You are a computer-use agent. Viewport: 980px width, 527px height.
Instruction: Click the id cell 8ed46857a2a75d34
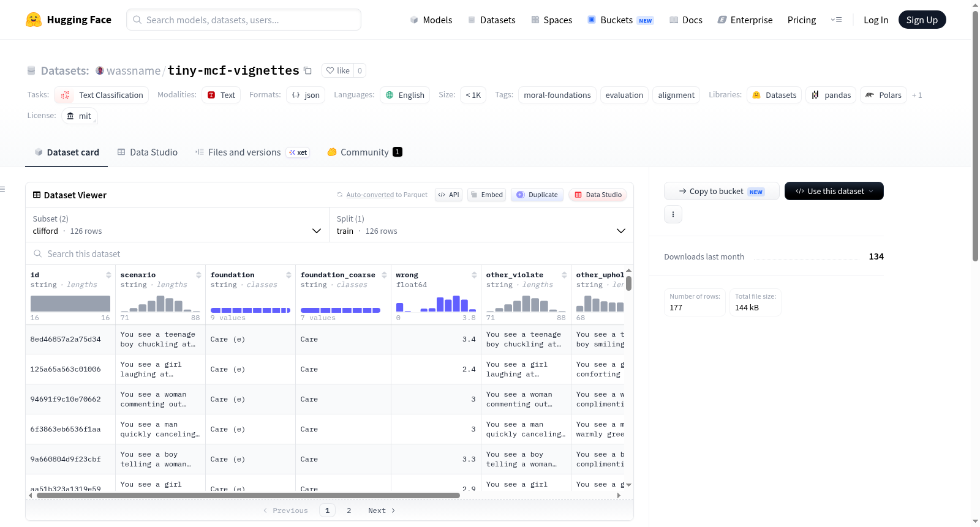tap(70, 339)
